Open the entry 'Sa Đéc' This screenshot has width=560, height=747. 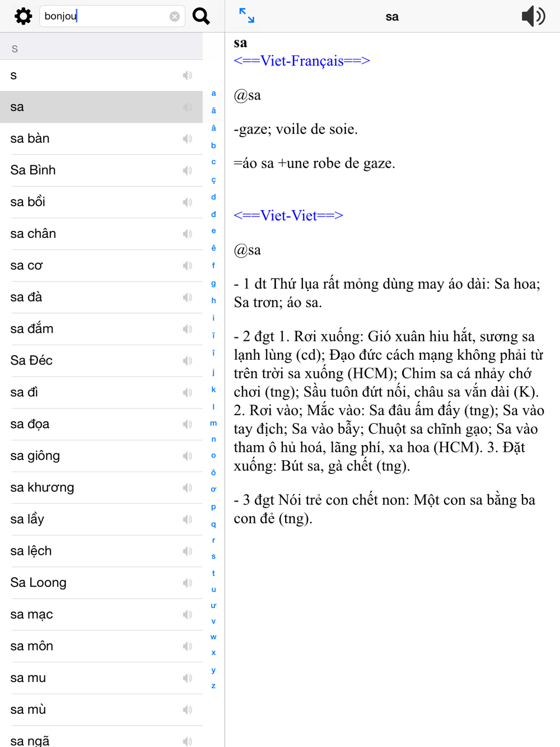click(x=101, y=361)
